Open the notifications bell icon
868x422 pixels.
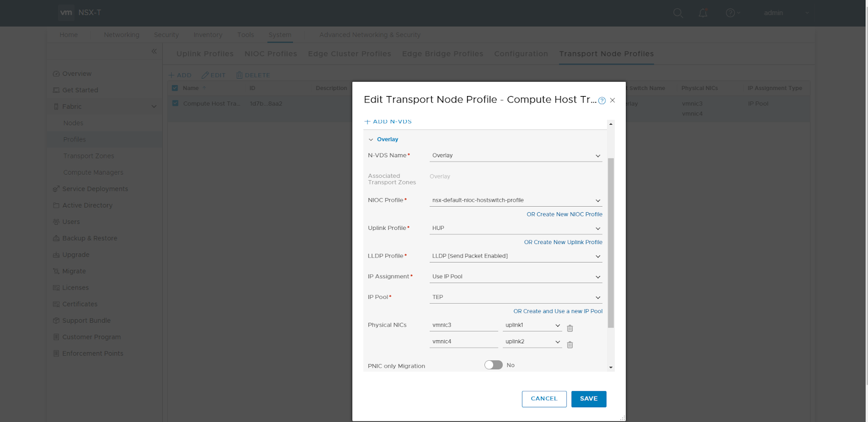click(703, 13)
